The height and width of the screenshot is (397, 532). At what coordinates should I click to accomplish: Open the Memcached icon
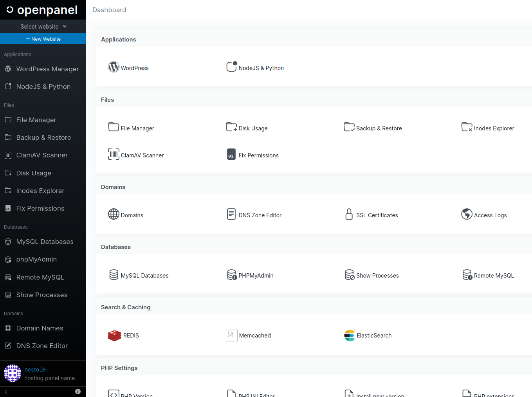[x=232, y=336]
